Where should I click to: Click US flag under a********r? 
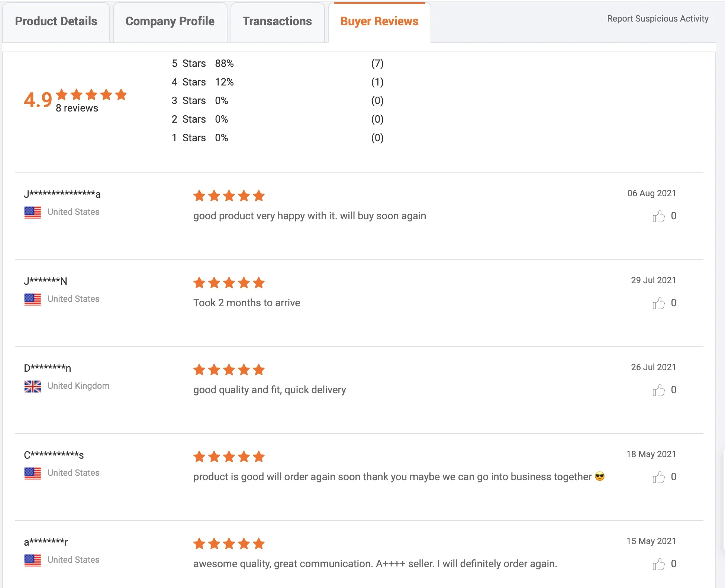[x=33, y=560]
